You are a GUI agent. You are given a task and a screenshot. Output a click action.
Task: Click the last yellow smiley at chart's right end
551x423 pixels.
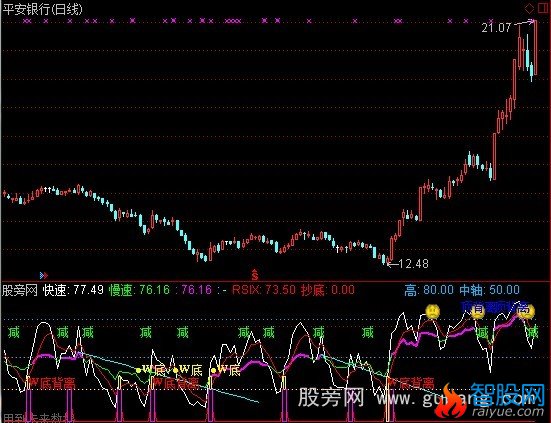(x=526, y=311)
